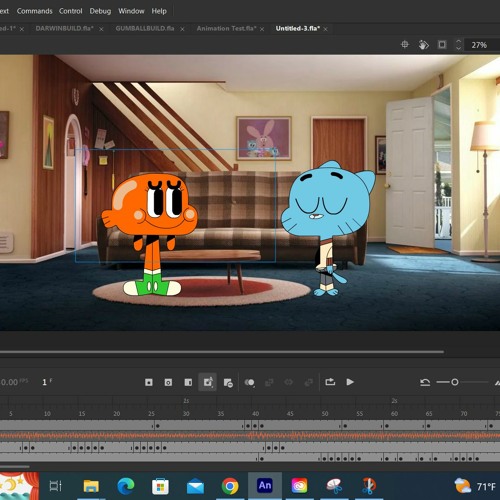Open Adobe Creative Cloud from the taskbar
The width and height of the screenshot is (500, 500).
pyautogui.click(x=299, y=486)
